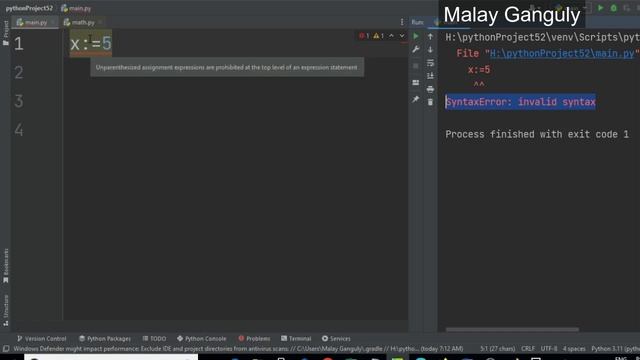This screenshot has width=640, height=360.
Task: Click the highlighted SyntaxError: invalid syntax line
Action: click(520, 102)
